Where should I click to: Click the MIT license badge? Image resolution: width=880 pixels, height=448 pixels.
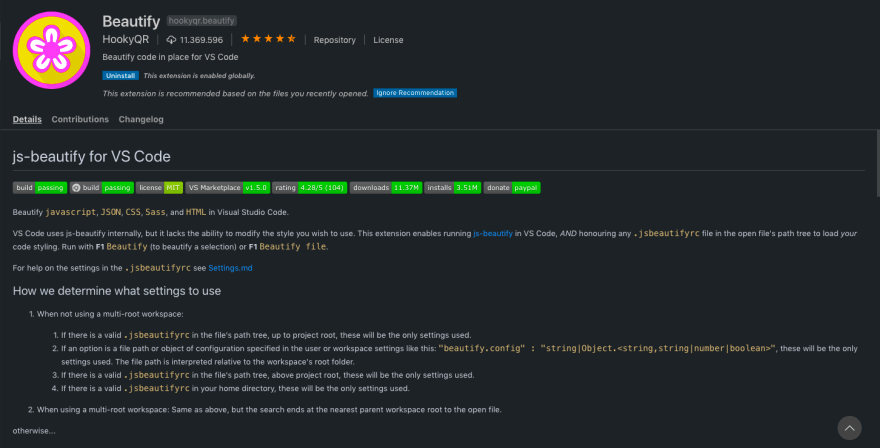click(160, 187)
